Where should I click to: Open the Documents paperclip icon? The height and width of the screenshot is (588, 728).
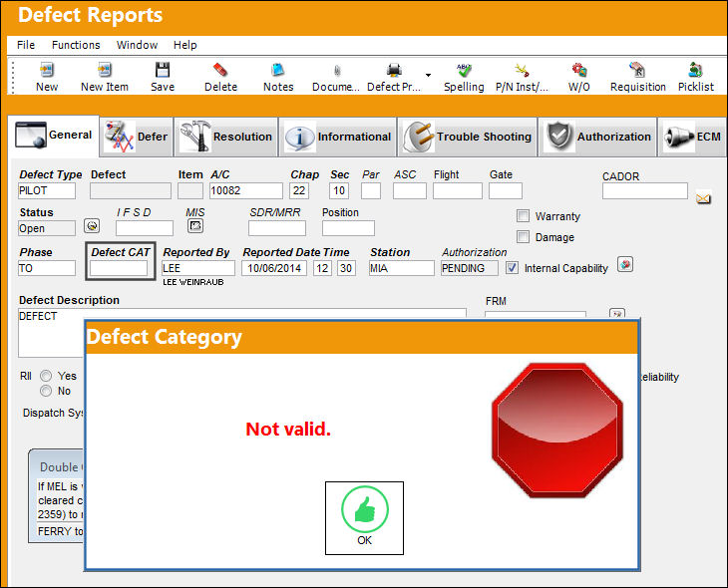coord(337,70)
